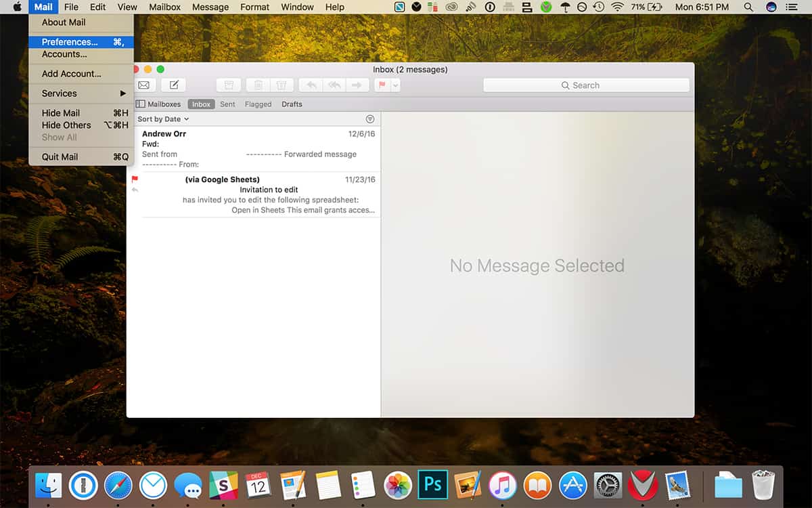Open the Services submenu
The height and width of the screenshot is (508, 812).
pos(81,93)
